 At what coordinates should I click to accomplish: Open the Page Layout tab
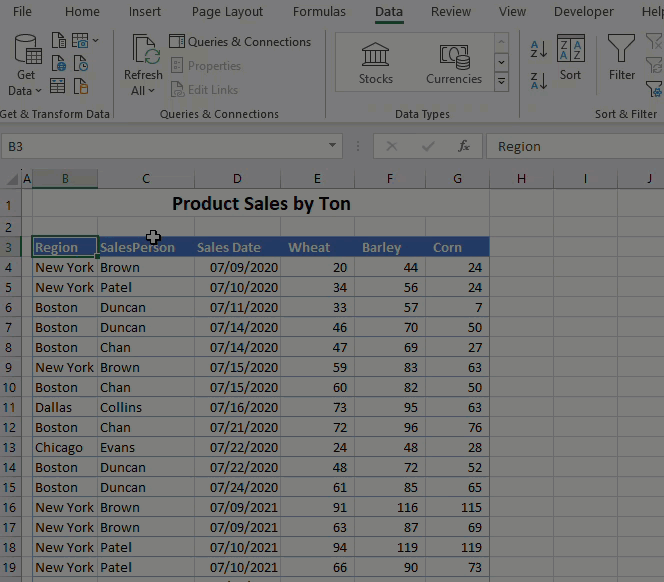227,12
